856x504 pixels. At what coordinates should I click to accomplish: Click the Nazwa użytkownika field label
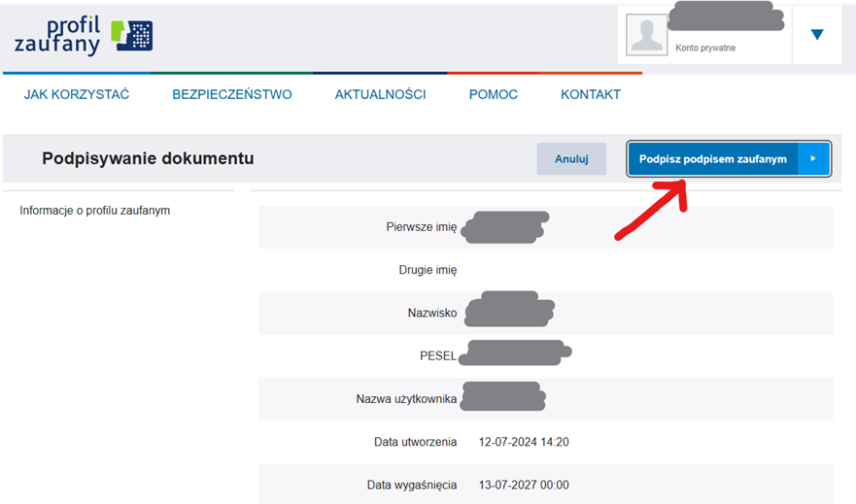point(406,399)
